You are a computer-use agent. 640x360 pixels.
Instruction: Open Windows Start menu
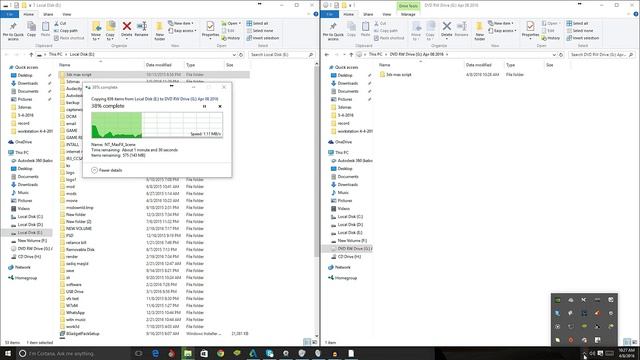8,353
